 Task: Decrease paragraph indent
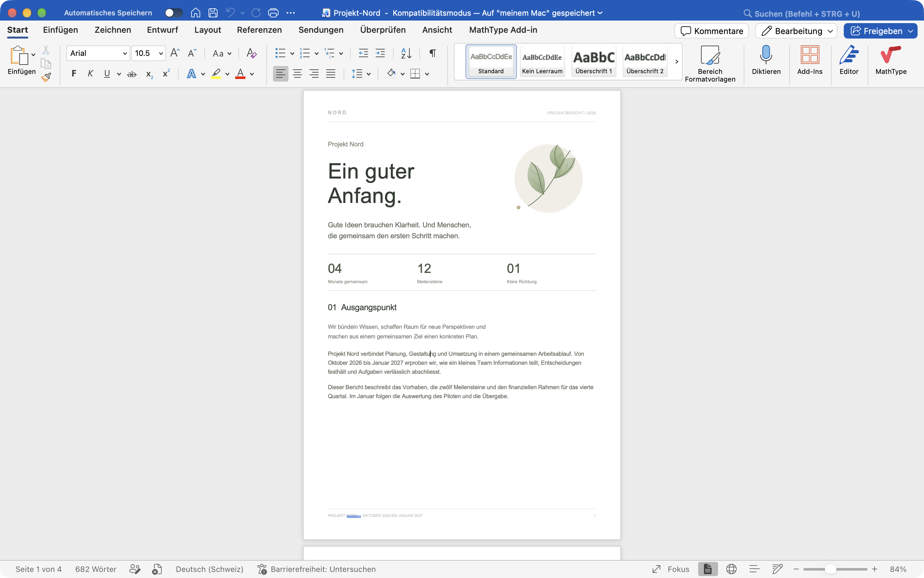tap(363, 53)
